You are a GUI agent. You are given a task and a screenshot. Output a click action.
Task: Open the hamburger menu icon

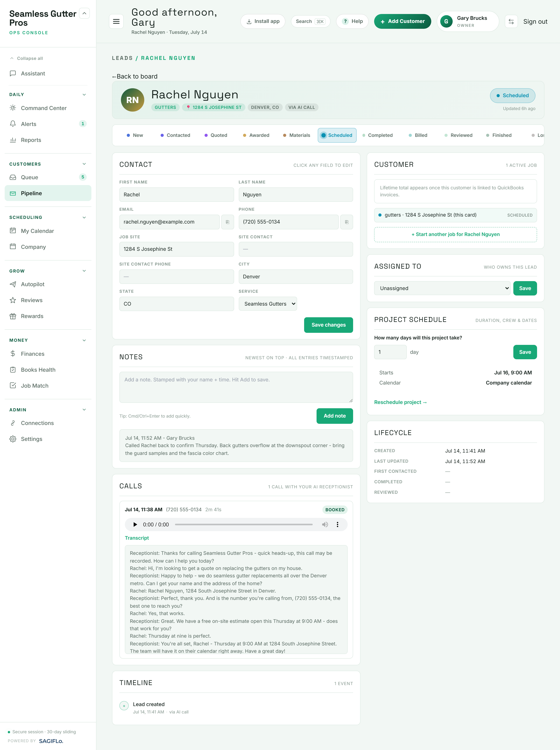click(116, 21)
